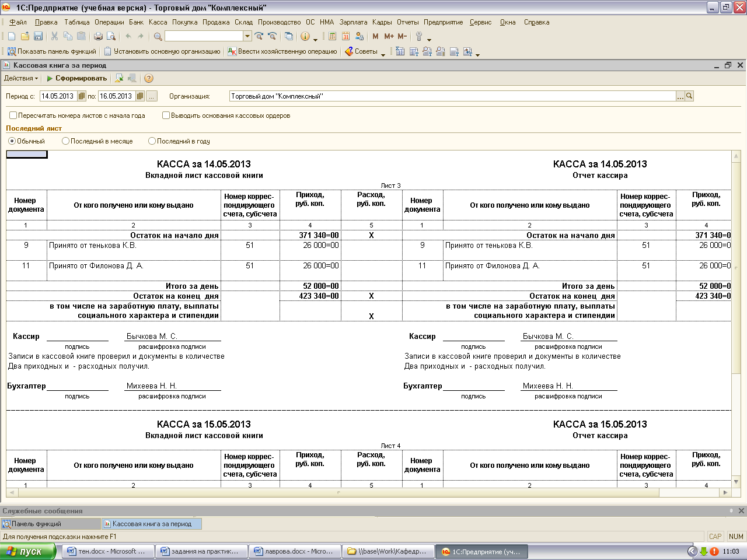Click the Find magnifier icon

point(158,36)
